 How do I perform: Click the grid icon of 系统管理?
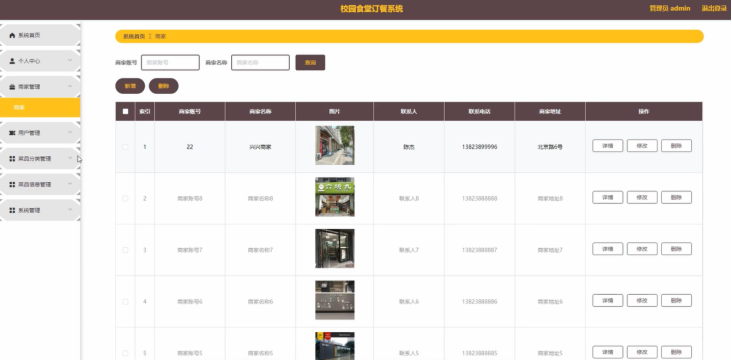pyautogui.click(x=12, y=211)
